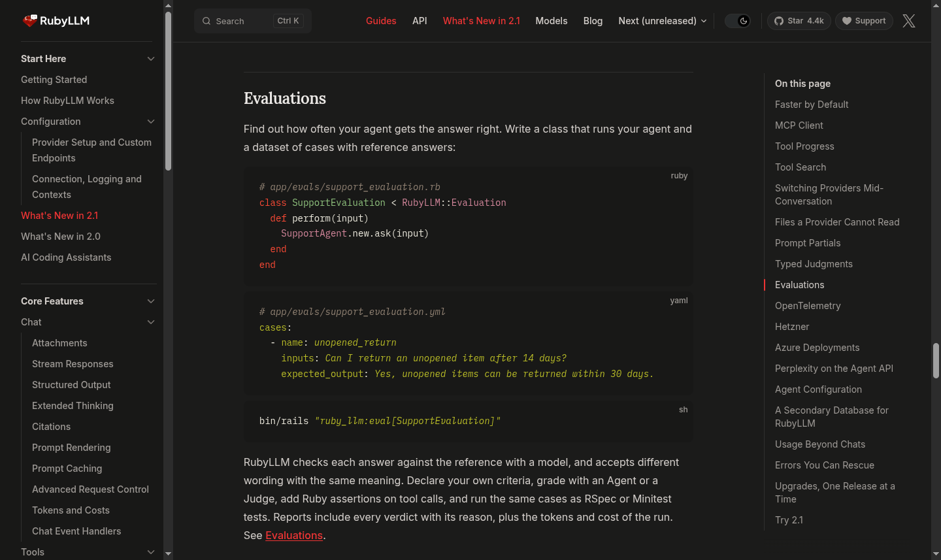Open What's New in 2.1 in top nav
Screen dimensions: 941x560
click(482, 21)
